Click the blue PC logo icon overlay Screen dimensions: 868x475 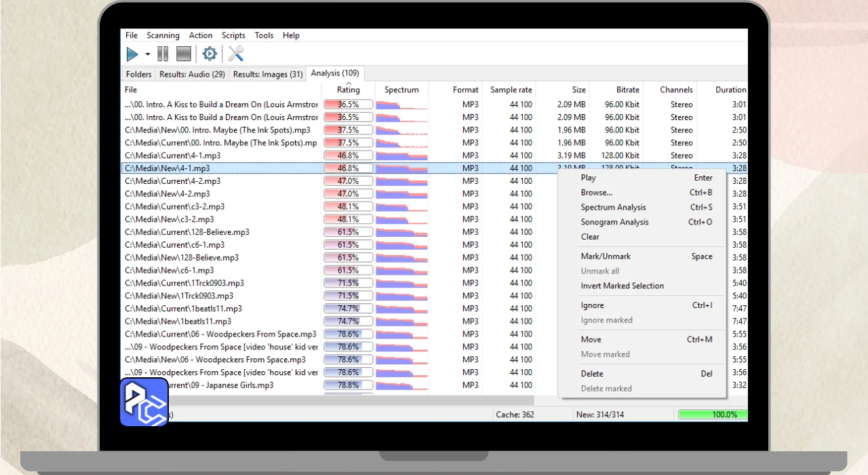(x=144, y=402)
